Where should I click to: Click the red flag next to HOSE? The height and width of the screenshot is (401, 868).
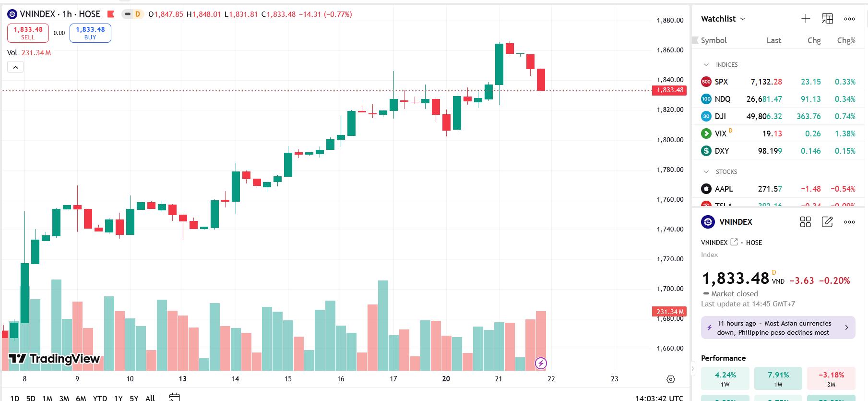[111, 14]
